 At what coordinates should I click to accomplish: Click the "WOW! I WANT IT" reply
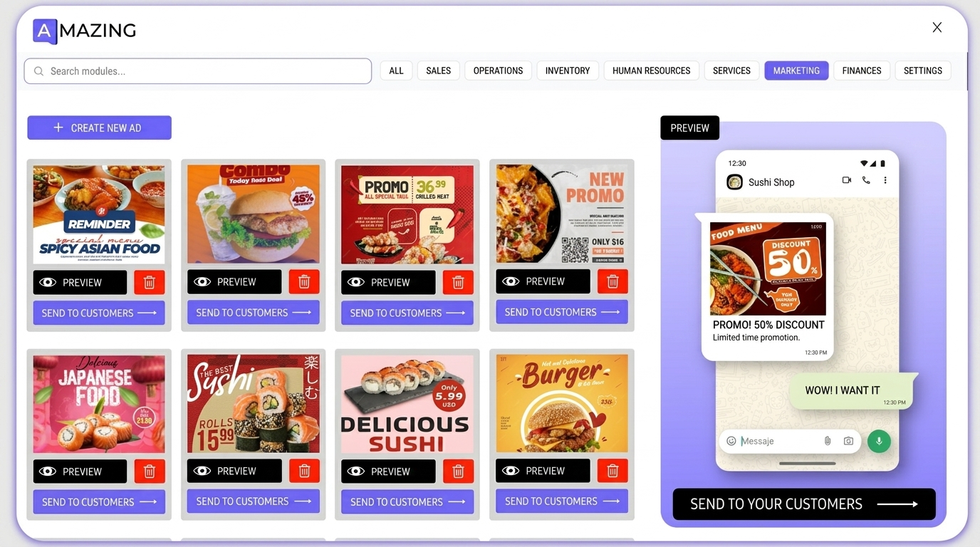842,390
